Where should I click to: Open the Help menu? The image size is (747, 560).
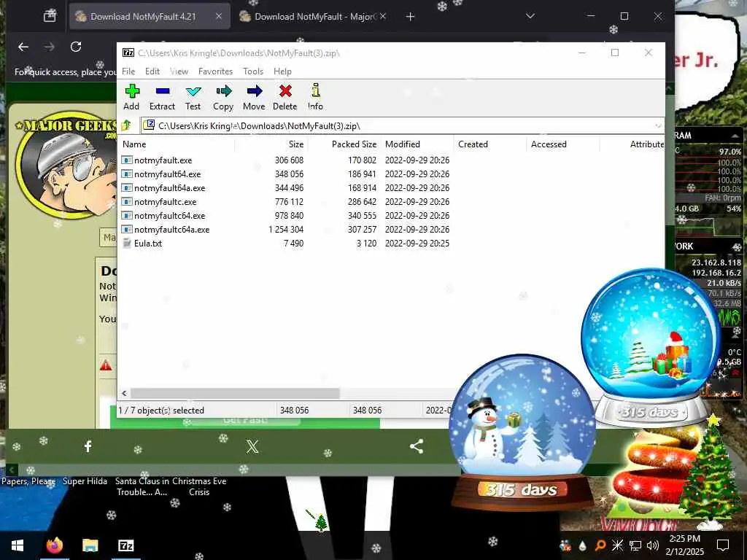coord(282,71)
